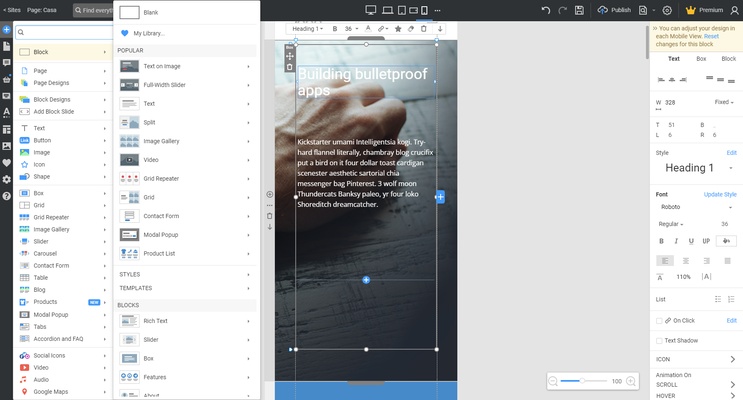
Task: Open the preview page icon
Action: (x=643, y=10)
